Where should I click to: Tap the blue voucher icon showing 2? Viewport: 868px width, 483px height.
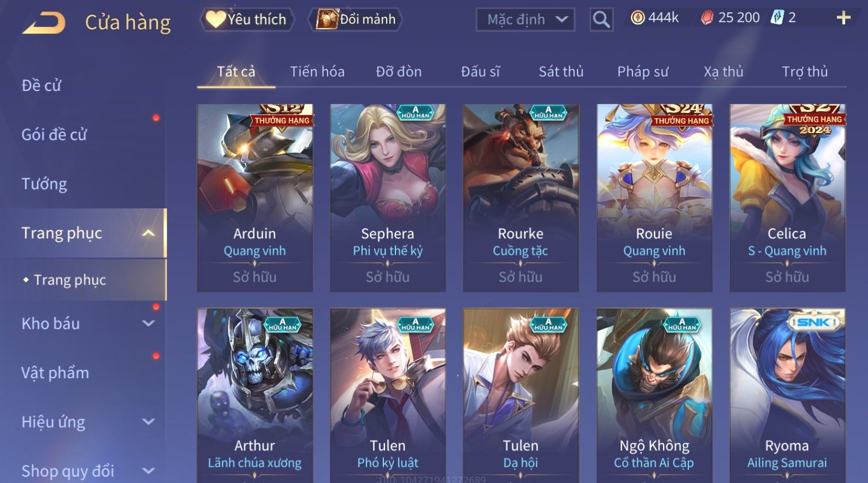(777, 18)
